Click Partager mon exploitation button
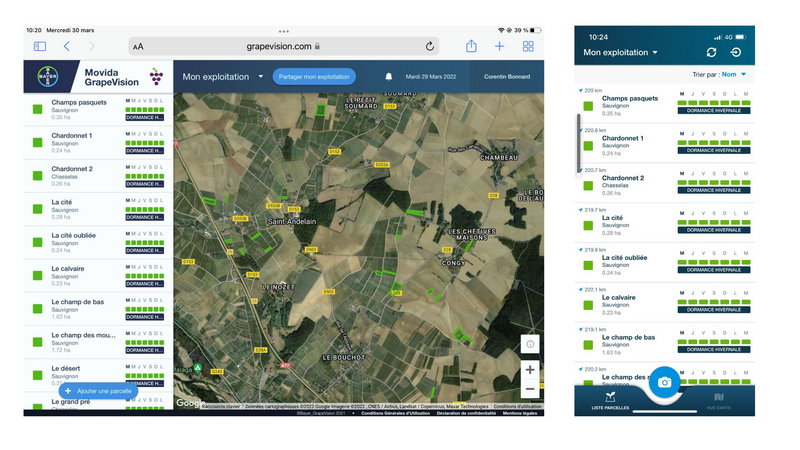 coord(314,77)
